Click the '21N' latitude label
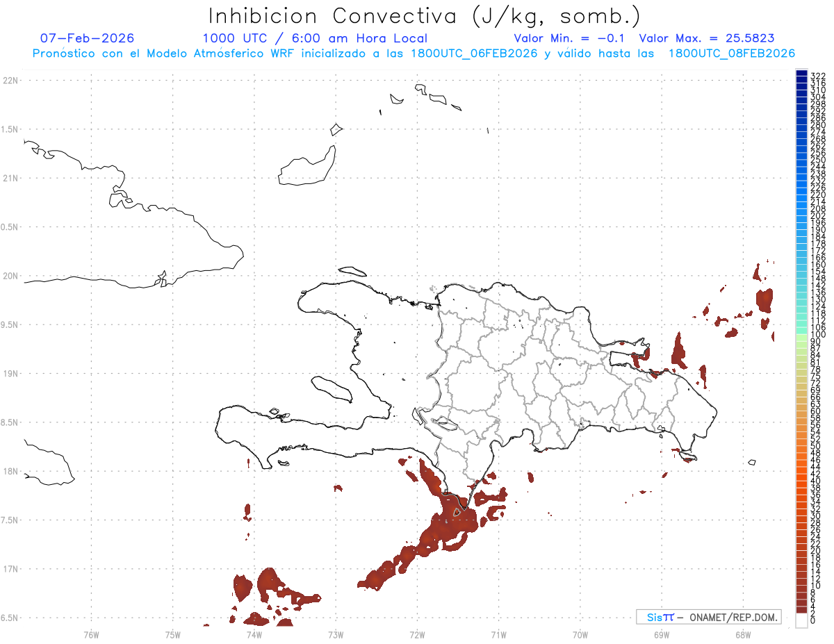Image resolution: width=834 pixels, height=644 pixels. (10, 178)
